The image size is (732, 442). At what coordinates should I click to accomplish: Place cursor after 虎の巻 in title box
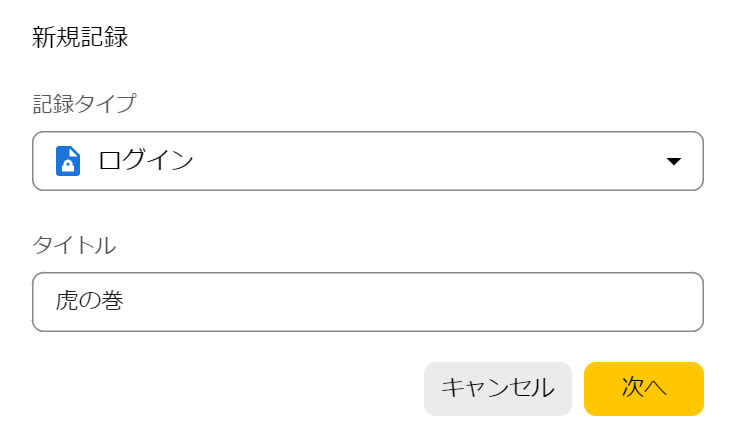(125, 301)
